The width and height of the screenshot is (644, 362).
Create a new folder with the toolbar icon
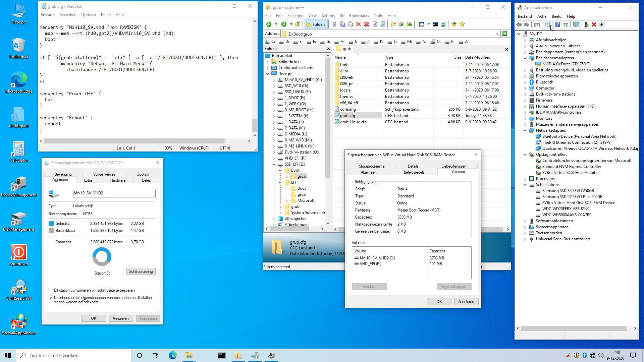point(393,24)
